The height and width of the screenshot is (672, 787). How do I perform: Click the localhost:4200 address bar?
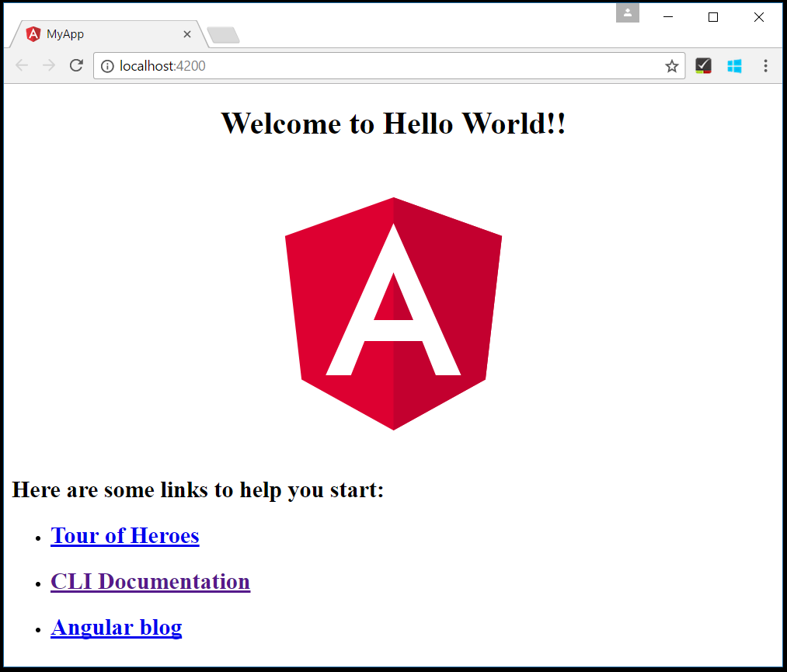coord(311,65)
